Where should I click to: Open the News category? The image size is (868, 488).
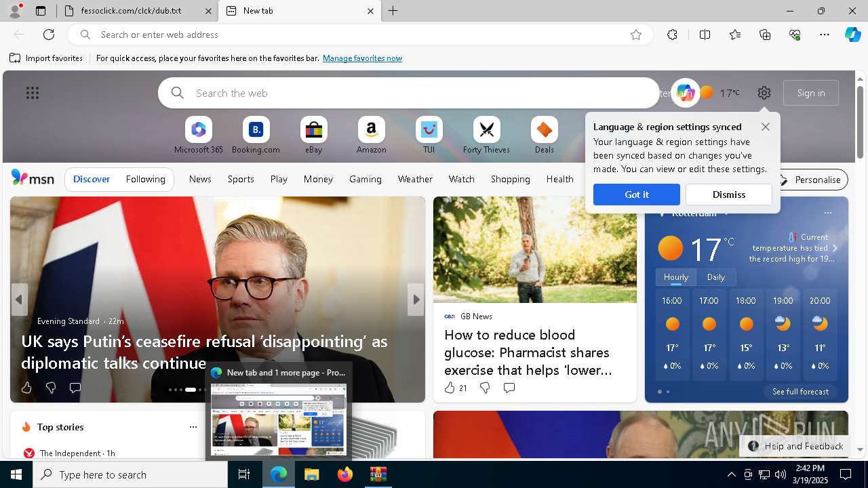[x=200, y=179]
